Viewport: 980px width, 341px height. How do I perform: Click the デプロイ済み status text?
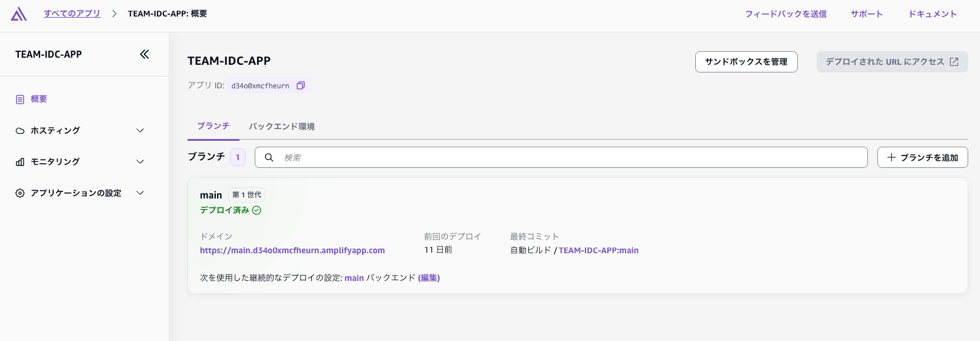(x=225, y=210)
